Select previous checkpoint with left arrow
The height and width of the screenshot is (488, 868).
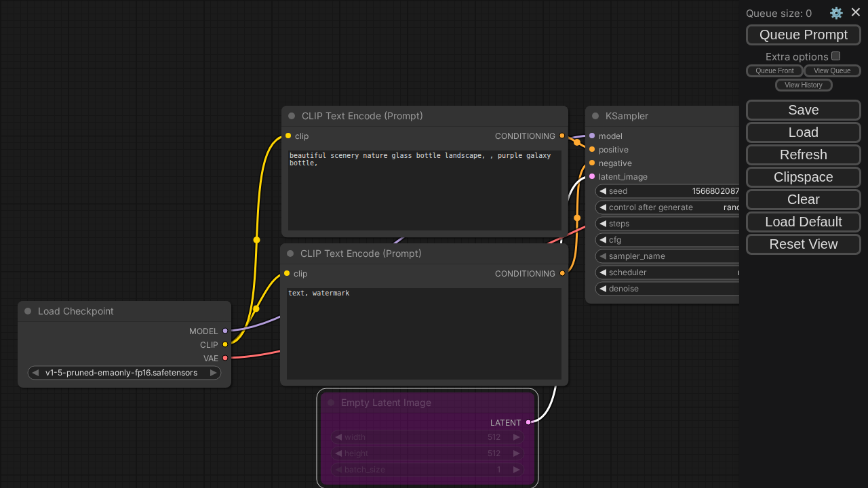[34, 373]
